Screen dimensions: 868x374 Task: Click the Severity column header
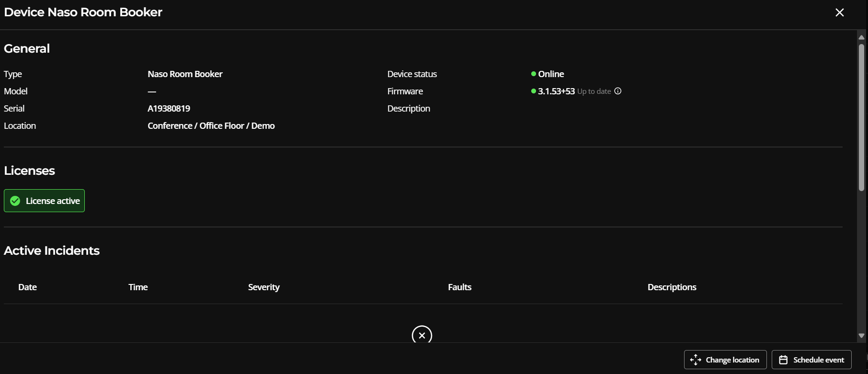(264, 287)
